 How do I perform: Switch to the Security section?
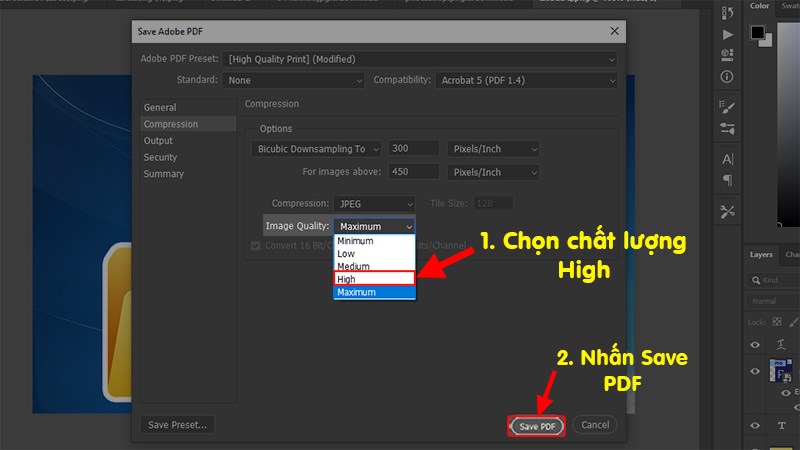(x=160, y=157)
